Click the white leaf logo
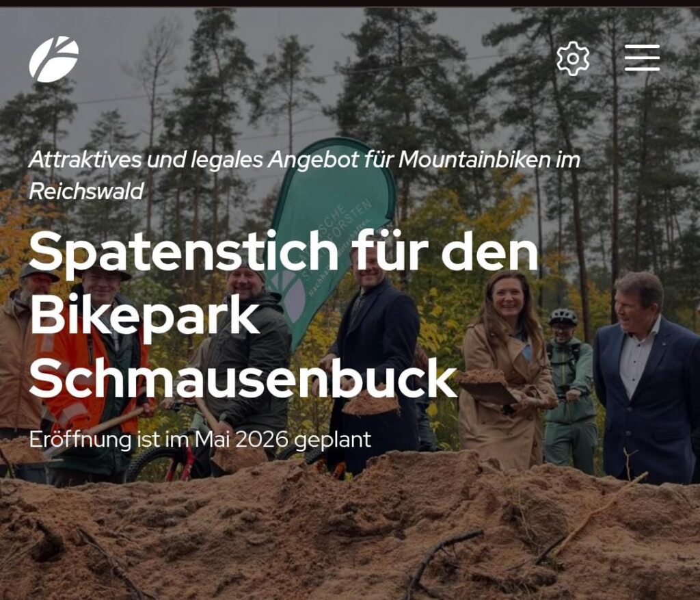The image size is (700, 600). (54, 59)
